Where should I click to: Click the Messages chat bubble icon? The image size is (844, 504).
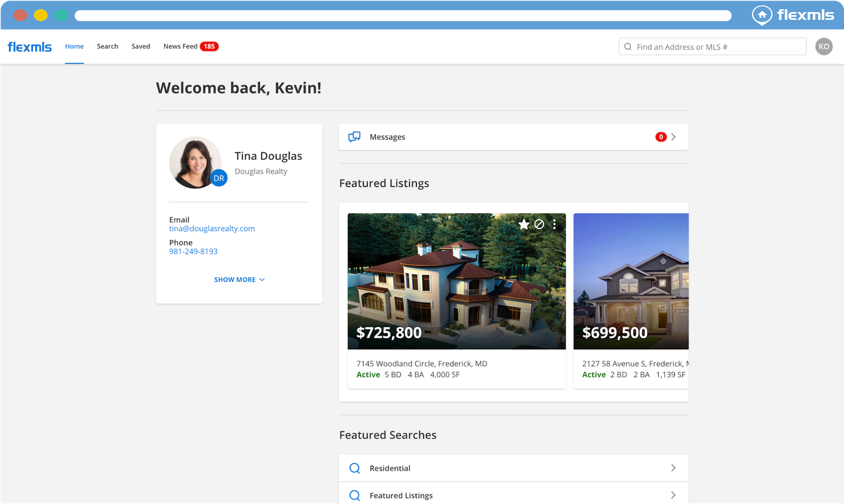tap(354, 137)
